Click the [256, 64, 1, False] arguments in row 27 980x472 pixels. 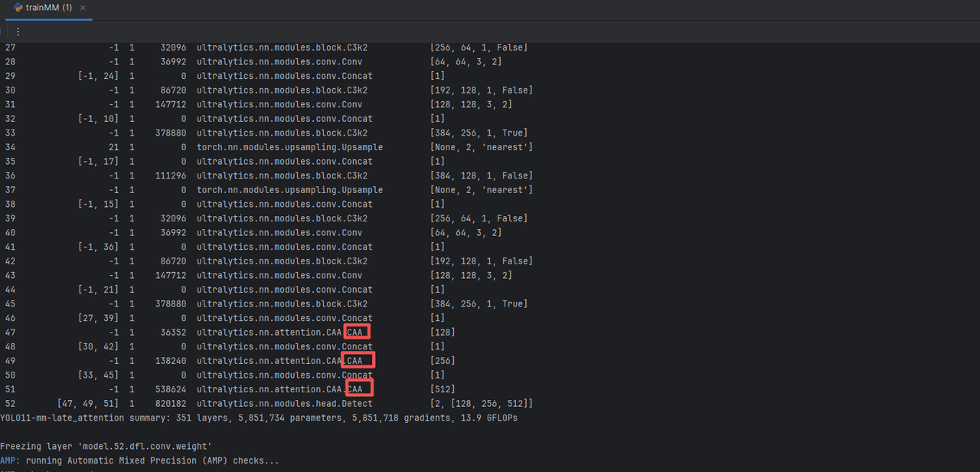pyautogui.click(x=479, y=48)
